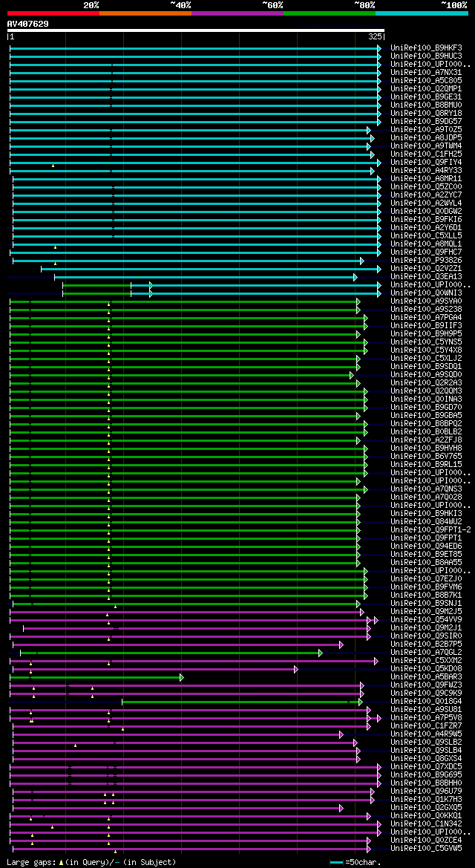The width and height of the screenshot is (475, 868).
Task: Open hit UniRef100_B9HUC3
Action: (x=426, y=56)
